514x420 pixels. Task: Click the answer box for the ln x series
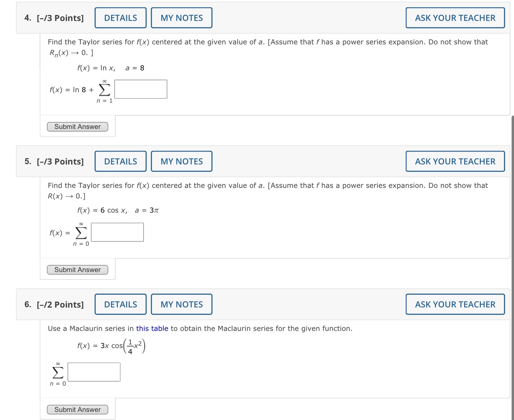tap(140, 89)
